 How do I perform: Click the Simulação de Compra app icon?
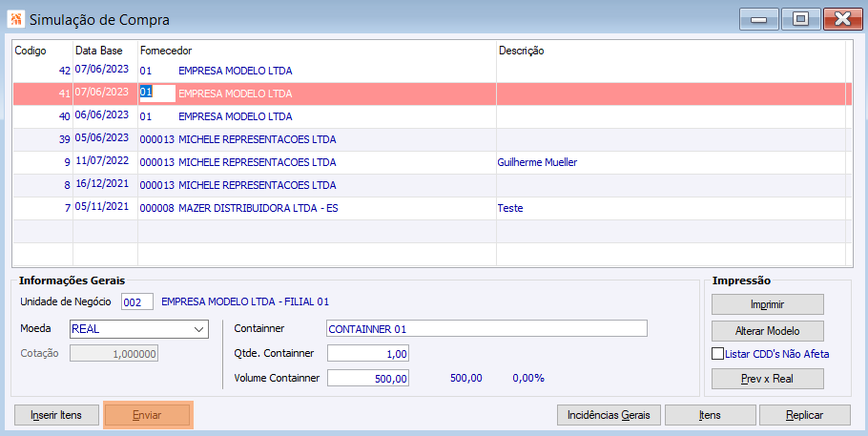pos(15,19)
